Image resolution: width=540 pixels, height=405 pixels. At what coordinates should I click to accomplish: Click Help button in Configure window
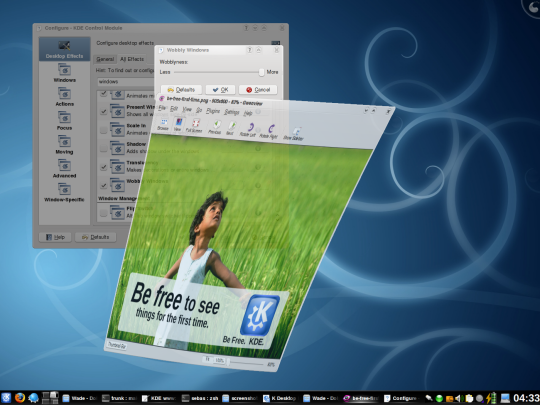[55, 237]
